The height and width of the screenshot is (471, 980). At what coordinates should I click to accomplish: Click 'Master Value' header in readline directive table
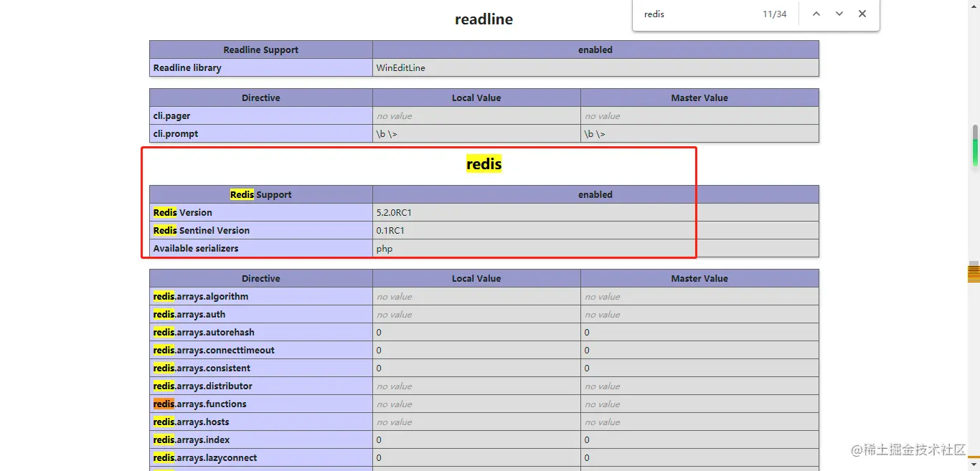point(699,98)
